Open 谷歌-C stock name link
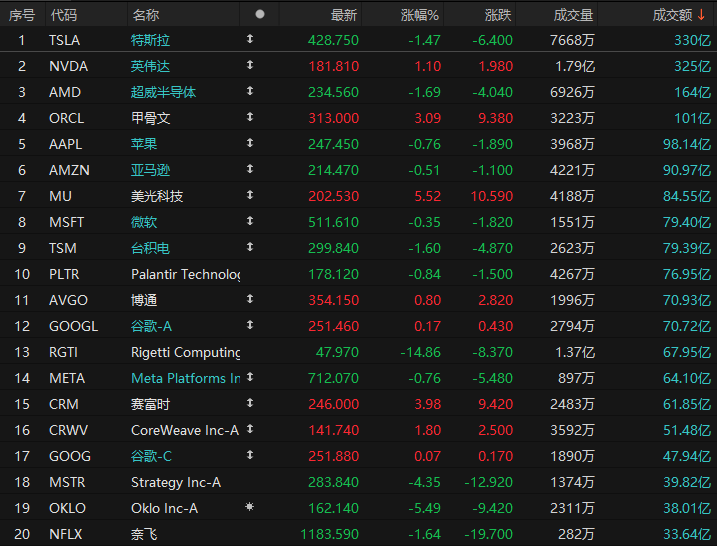This screenshot has width=717, height=546. [151, 456]
